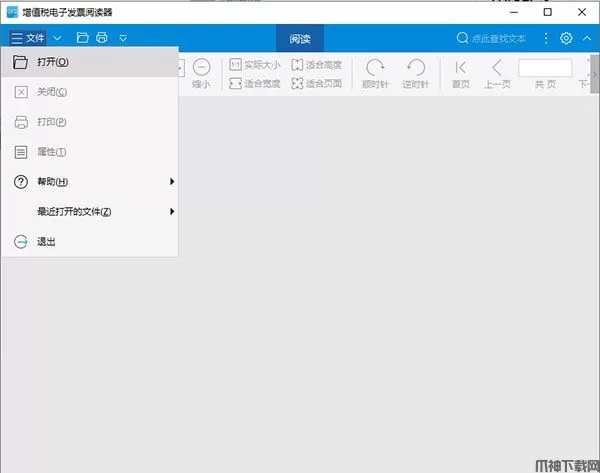Click the printer icon in blue toolbar
600x473 pixels.
pos(102,38)
